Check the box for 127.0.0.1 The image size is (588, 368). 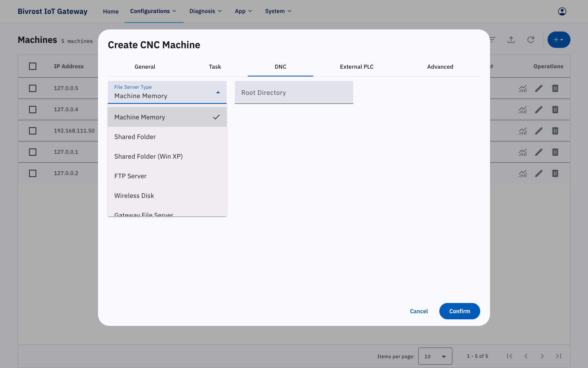[33, 152]
